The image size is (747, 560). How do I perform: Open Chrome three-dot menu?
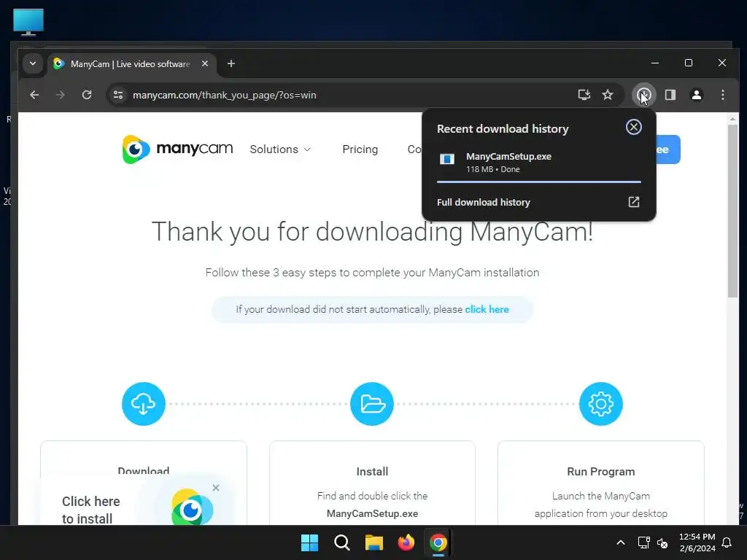[x=723, y=95]
